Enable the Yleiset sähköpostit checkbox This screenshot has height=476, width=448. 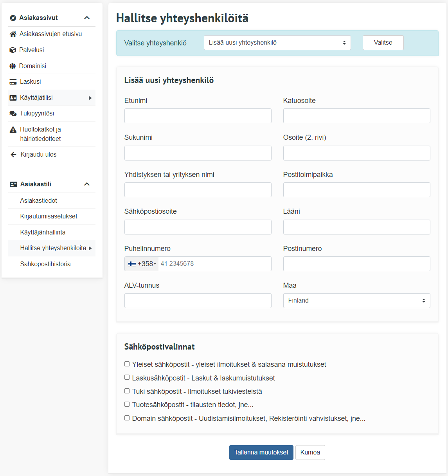(x=127, y=364)
